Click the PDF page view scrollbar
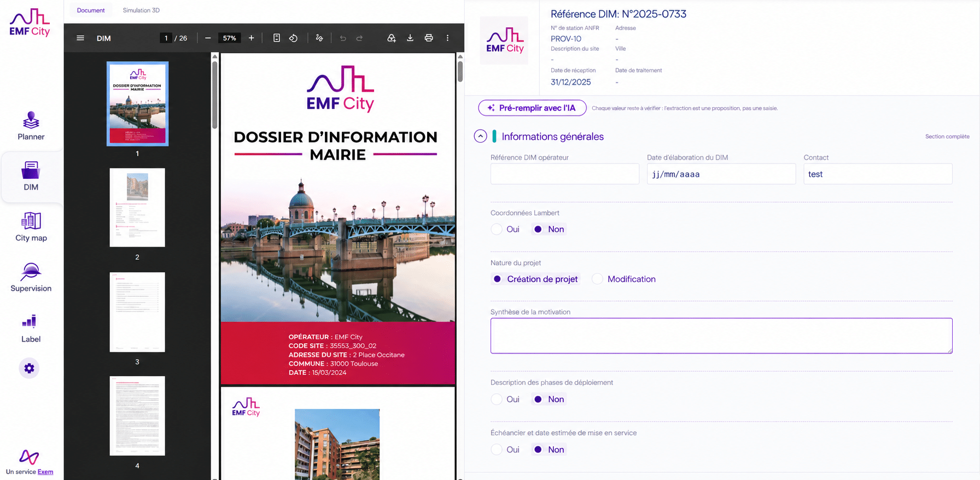This screenshot has width=980, height=480. 460,71
